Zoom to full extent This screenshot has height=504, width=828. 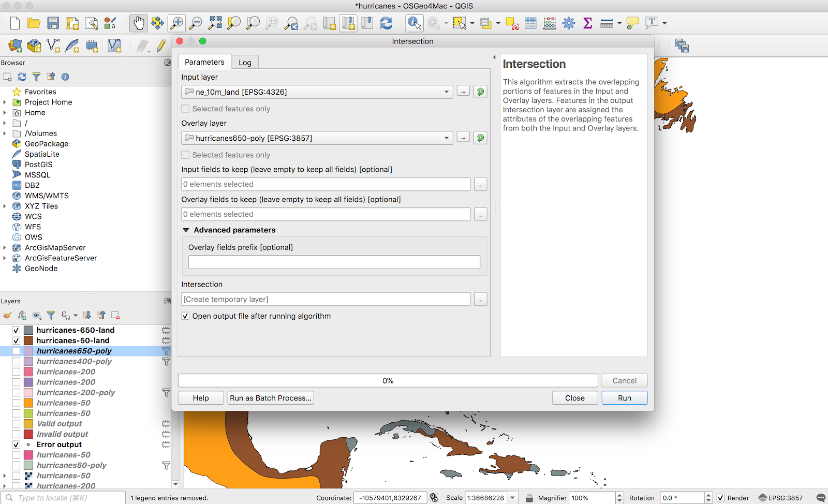[x=215, y=23]
